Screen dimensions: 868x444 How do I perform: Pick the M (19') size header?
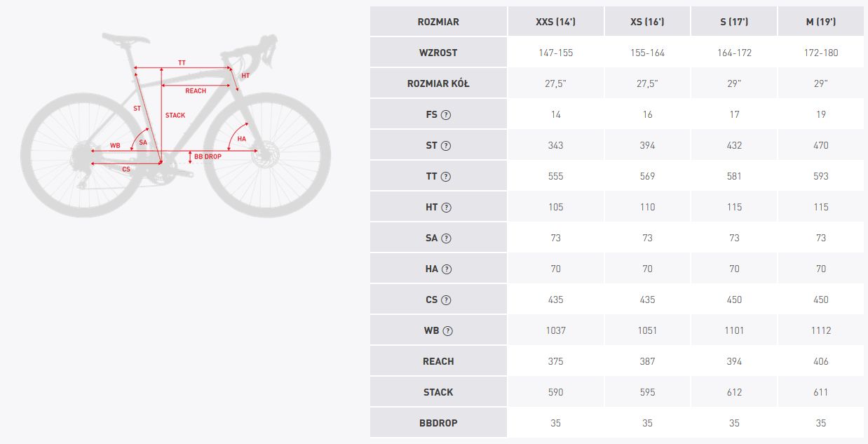[x=821, y=22]
